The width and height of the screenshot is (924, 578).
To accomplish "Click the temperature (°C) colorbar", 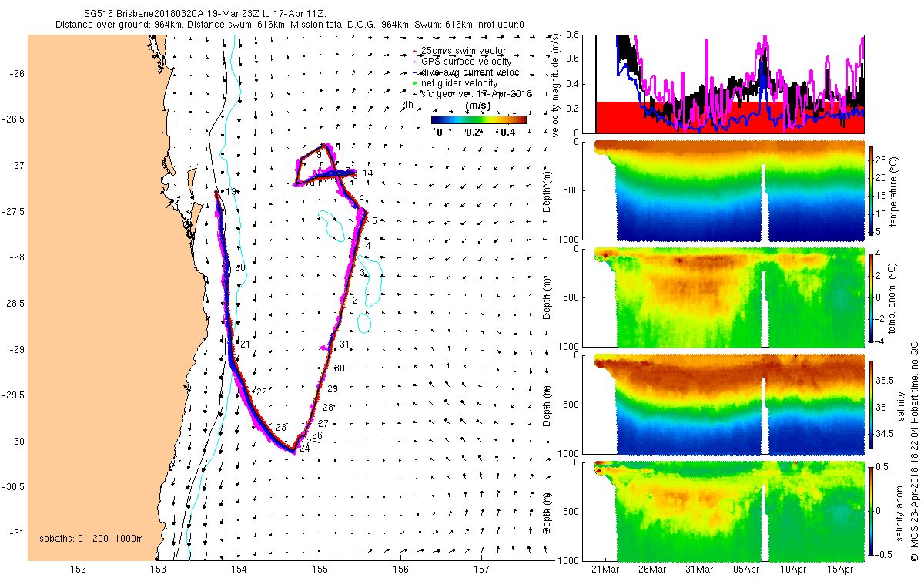I will (x=871, y=193).
